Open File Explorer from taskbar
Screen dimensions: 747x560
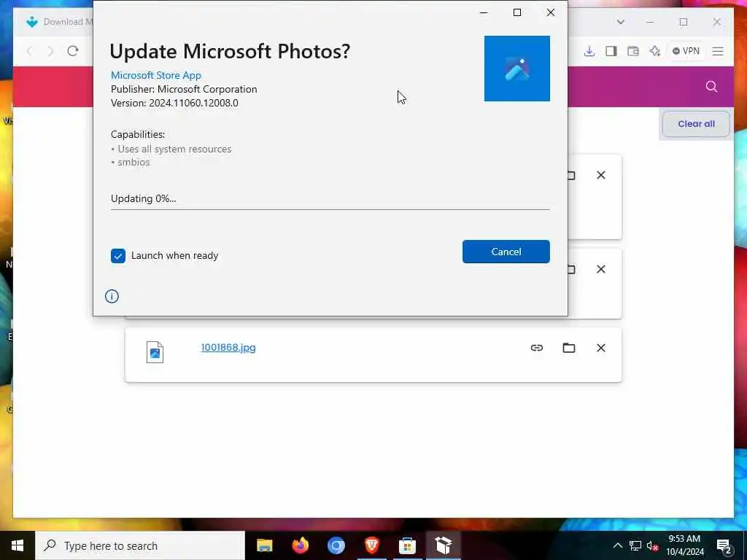(x=264, y=545)
